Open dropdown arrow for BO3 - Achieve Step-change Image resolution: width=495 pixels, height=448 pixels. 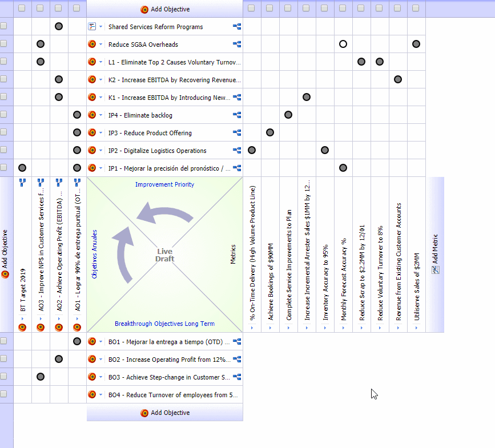click(x=101, y=377)
